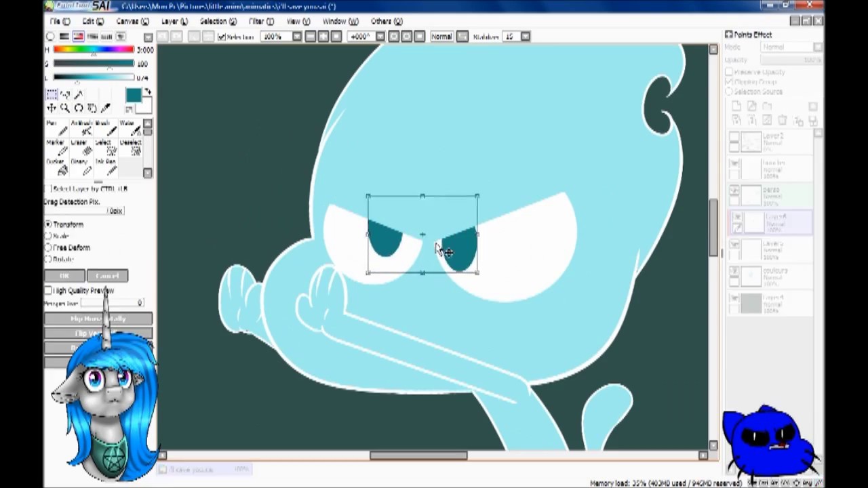
Task: Choose the Eraser tool
Action: tap(81, 147)
